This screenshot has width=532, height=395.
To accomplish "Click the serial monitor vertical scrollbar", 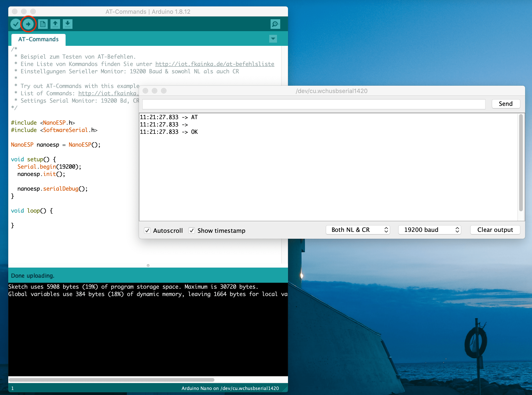I will 521,163.
